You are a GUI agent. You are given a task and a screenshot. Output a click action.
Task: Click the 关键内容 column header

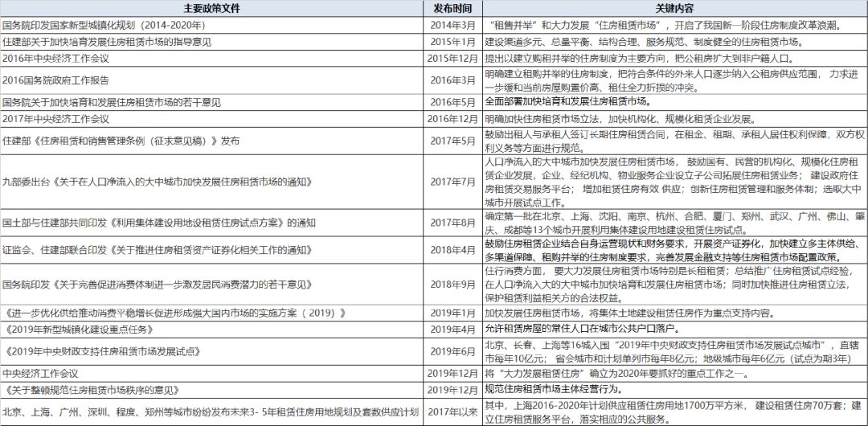point(675,9)
